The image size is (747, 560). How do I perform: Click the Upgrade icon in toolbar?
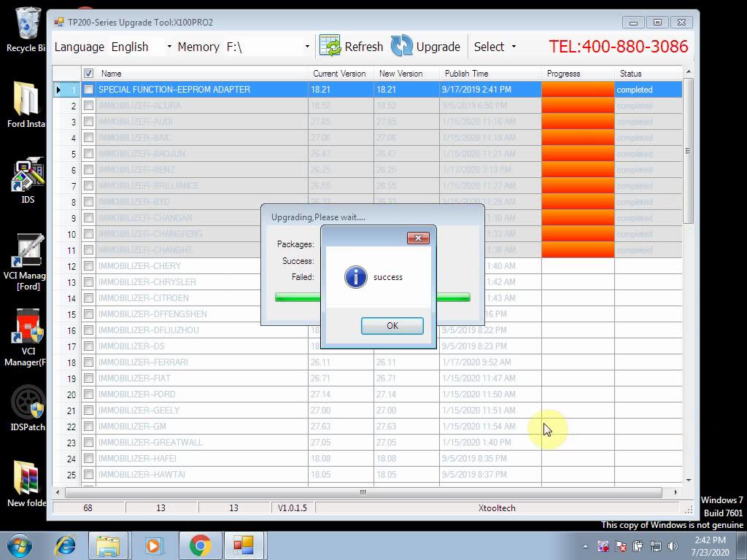(402, 46)
